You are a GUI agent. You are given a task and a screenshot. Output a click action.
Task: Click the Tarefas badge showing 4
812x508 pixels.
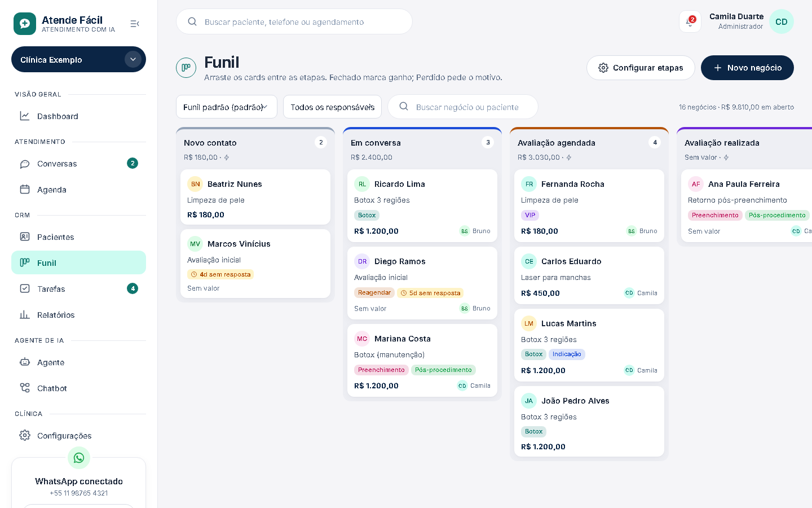click(x=133, y=288)
